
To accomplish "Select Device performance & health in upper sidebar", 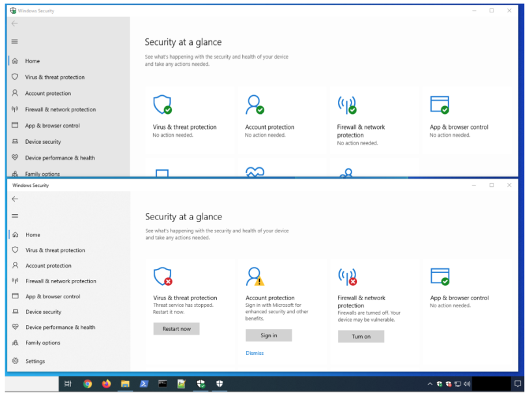I will click(x=68, y=158).
